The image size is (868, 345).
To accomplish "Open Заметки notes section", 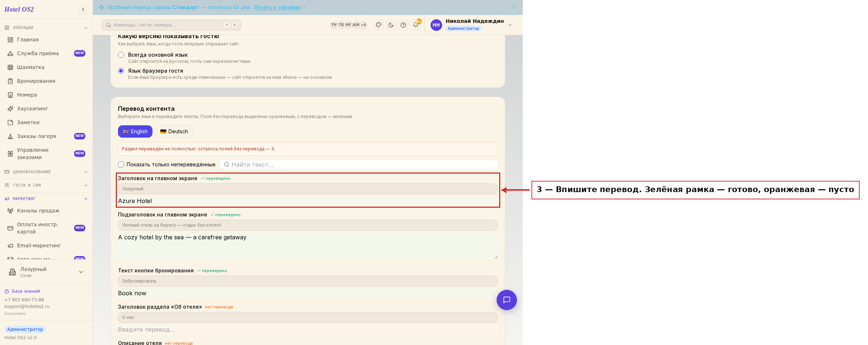I will coord(46,122).
